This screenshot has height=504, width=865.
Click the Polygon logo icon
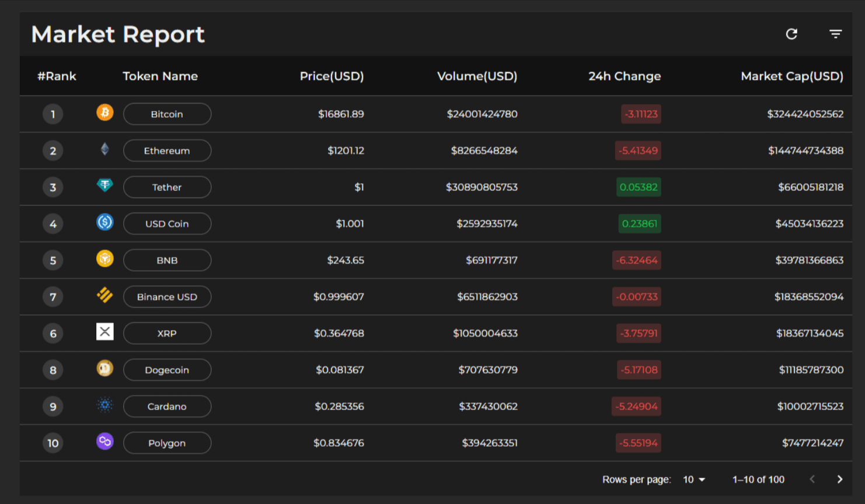click(x=105, y=442)
